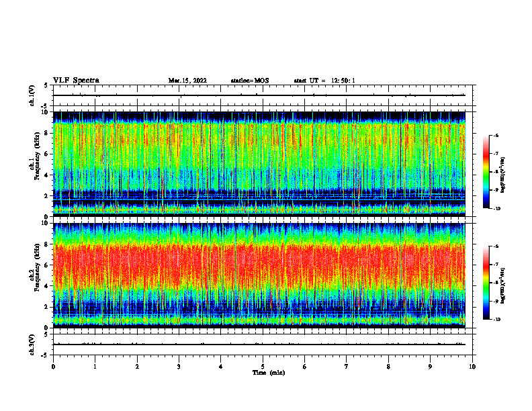
Task: Click time axis tick label "5"
Action: pyautogui.click(x=263, y=367)
